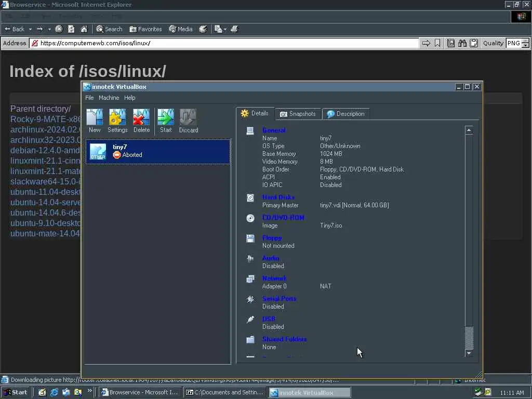Image resolution: width=532 pixels, height=399 pixels.
Task: Open VM Settings gear icon
Action: tap(117, 121)
